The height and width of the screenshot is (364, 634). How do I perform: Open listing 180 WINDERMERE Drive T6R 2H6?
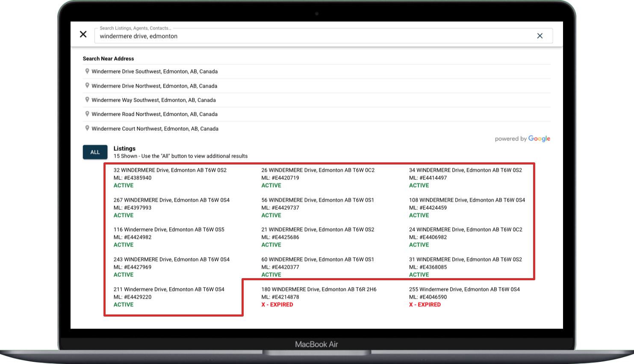[x=319, y=289]
